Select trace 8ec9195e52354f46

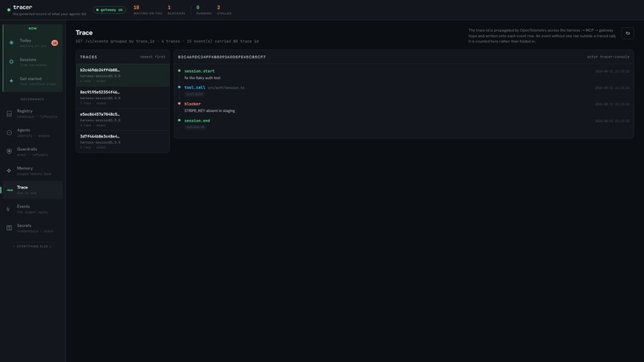point(123,97)
